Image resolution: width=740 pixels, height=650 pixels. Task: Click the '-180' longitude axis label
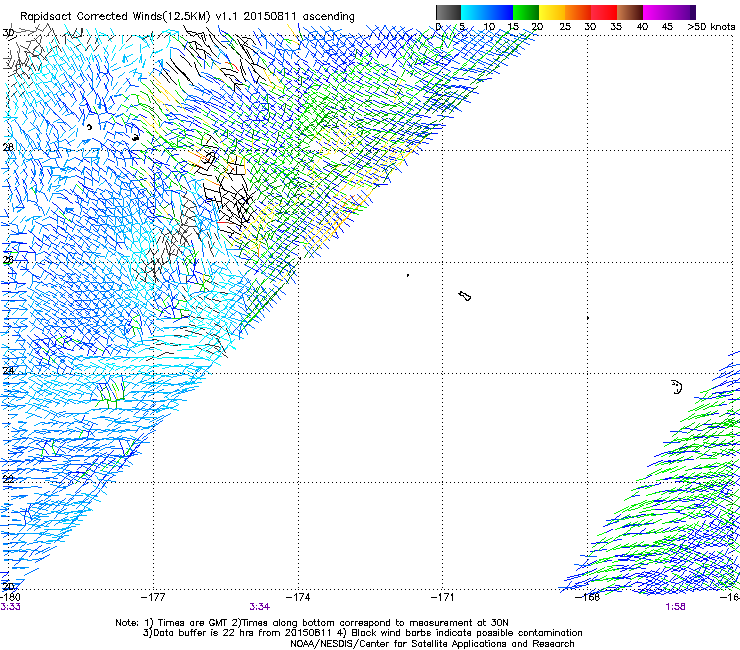10,597
